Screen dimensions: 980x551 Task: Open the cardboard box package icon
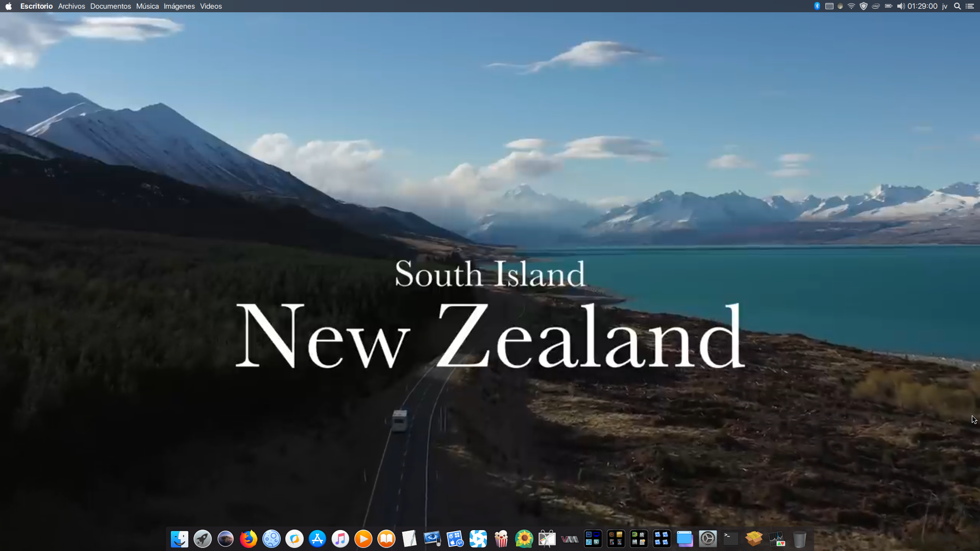(754, 539)
